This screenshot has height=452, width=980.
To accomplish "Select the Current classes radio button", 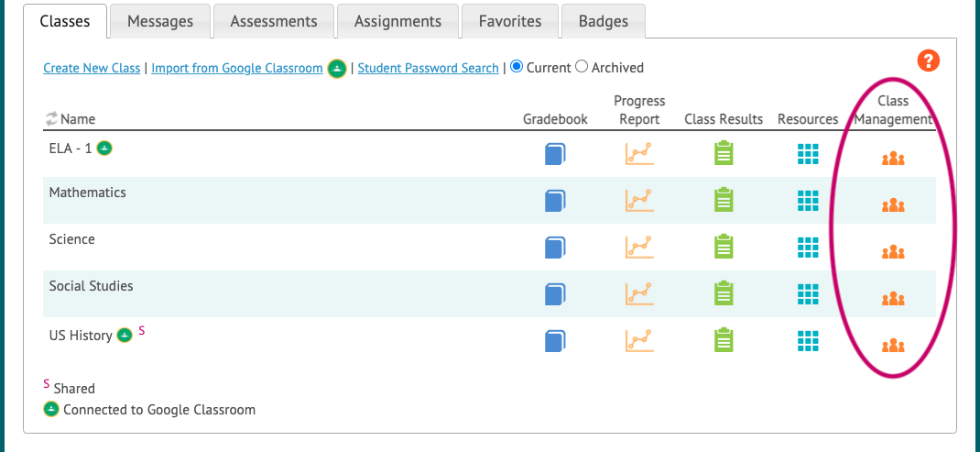I will tap(517, 66).
